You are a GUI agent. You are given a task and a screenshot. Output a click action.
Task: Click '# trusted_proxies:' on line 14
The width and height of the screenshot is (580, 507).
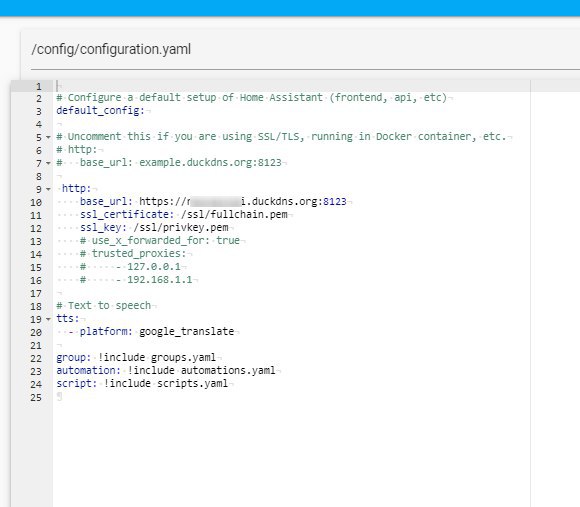pos(133,253)
